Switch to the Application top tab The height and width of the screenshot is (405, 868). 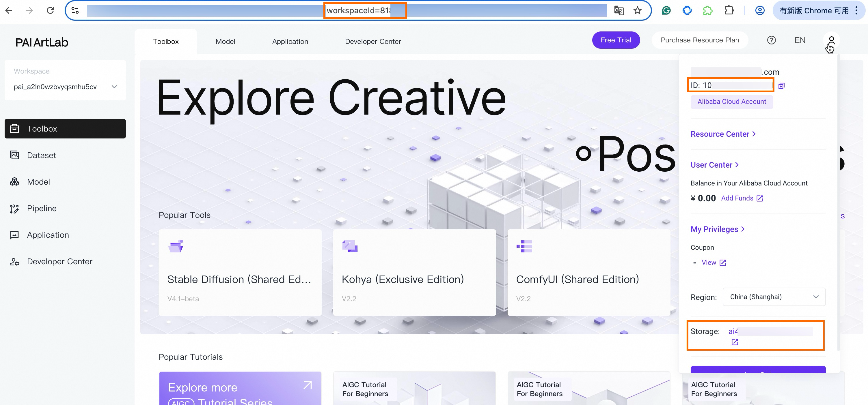[290, 42]
